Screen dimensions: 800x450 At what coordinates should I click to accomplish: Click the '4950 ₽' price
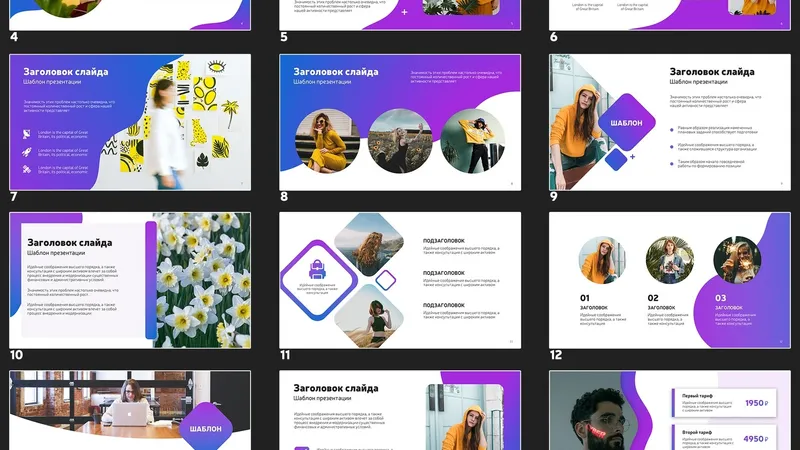click(756, 439)
